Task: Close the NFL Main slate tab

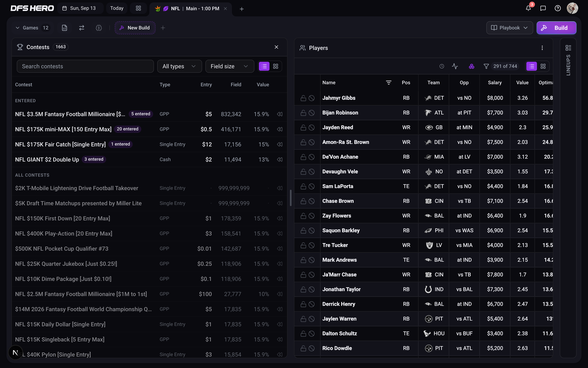Action: point(225,9)
